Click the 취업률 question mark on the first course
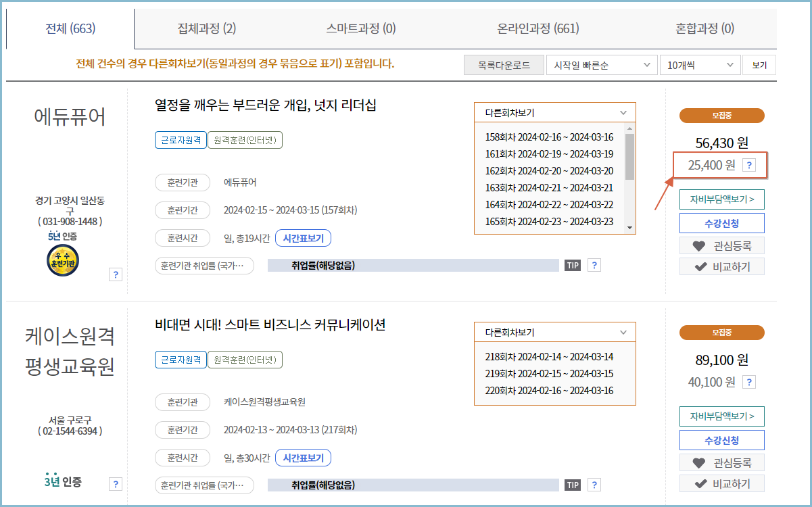Viewport: 812px width, 507px height. pos(594,265)
